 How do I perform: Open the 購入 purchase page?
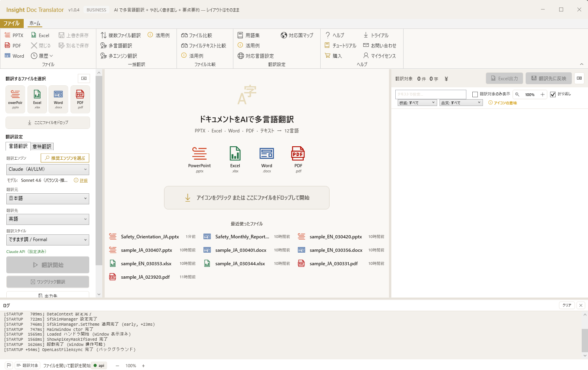click(333, 56)
